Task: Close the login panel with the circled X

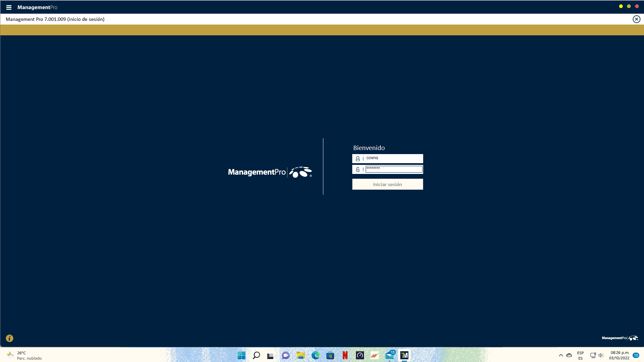Action: (x=636, y=19)
